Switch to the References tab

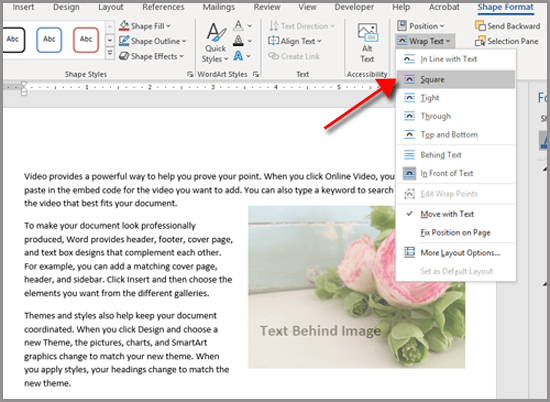pyautogui.click(x=163, y=7)
